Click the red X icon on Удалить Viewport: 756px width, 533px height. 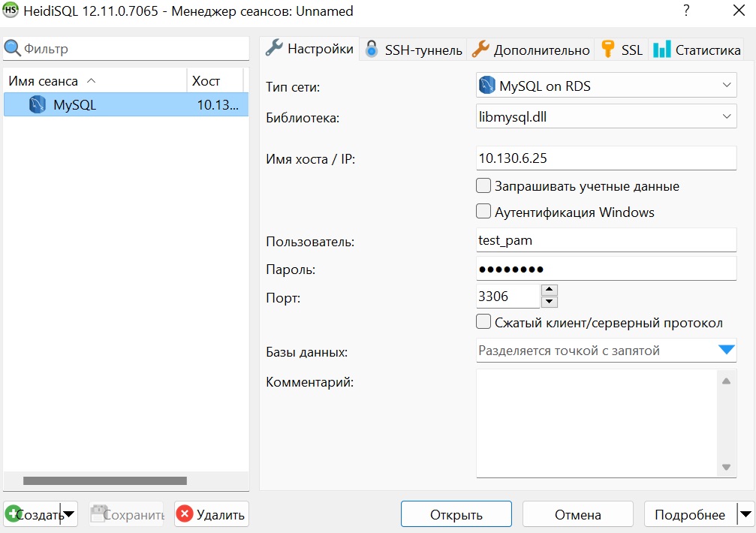185,514
